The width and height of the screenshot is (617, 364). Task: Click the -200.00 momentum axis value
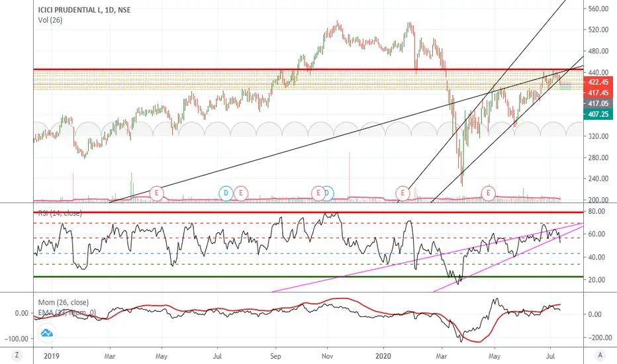pos(599,338)
